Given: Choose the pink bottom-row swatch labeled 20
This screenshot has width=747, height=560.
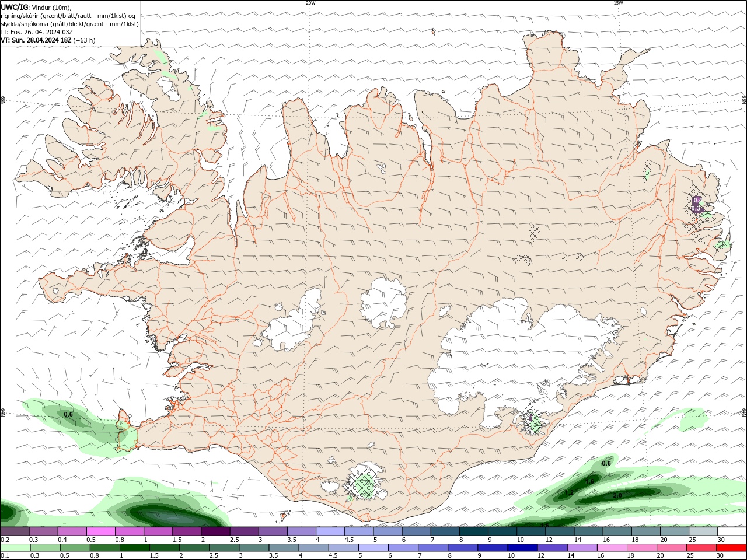Looking at the screenshot, I should point(671,548).
